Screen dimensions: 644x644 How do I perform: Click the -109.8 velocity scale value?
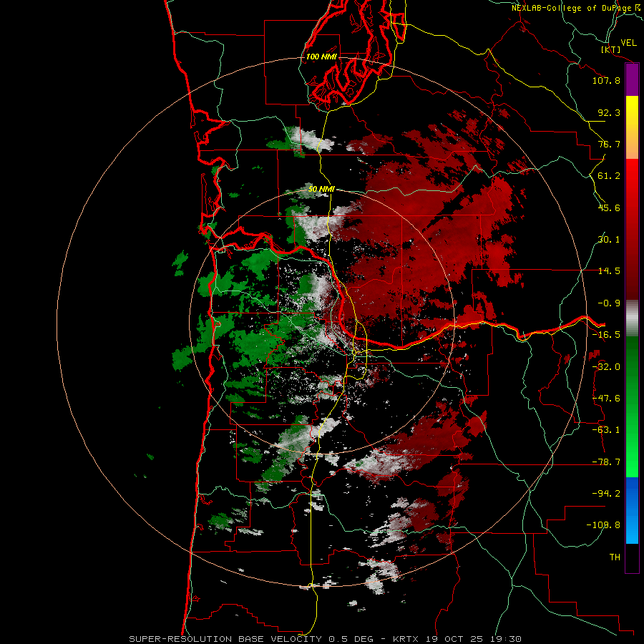click(x=603, y=525)
